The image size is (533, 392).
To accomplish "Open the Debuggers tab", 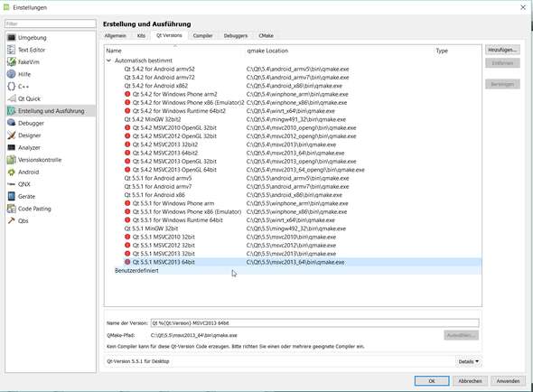I will click(x=236, y=36).
